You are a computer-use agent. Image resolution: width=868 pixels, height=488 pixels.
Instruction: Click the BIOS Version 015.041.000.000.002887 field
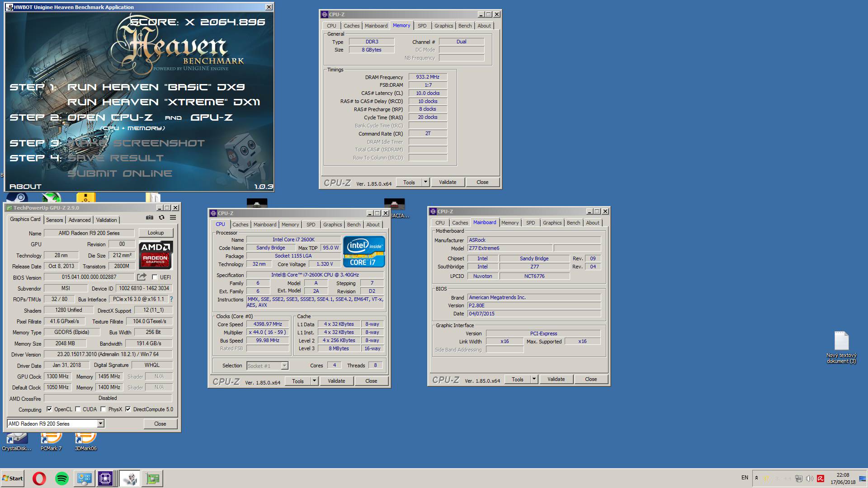point(89,277)
